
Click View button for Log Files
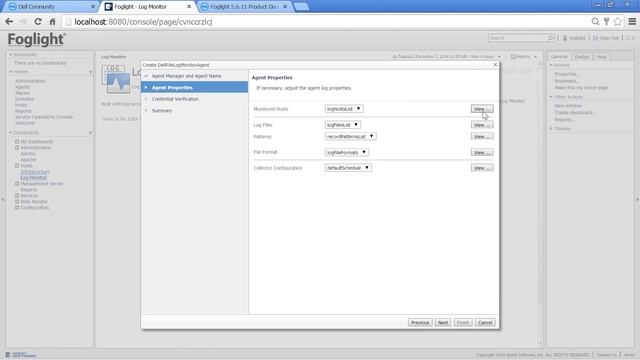pyautogui.click(x=482, y=125)
